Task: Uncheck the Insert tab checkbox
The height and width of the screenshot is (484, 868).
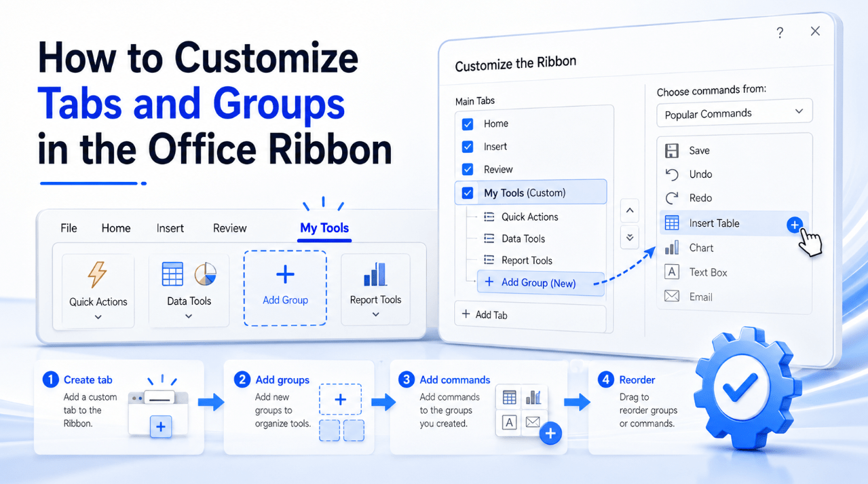Action: [x=468, y=147]
